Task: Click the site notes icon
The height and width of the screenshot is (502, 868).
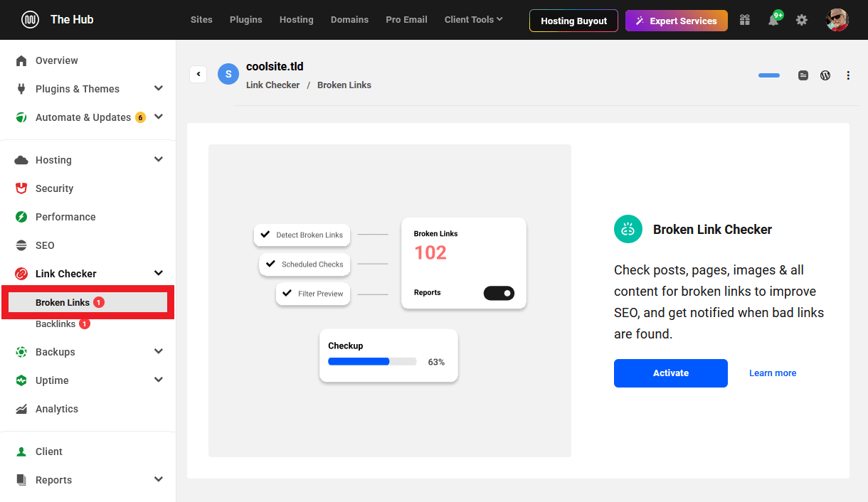Action: click(x=803, y=75)
